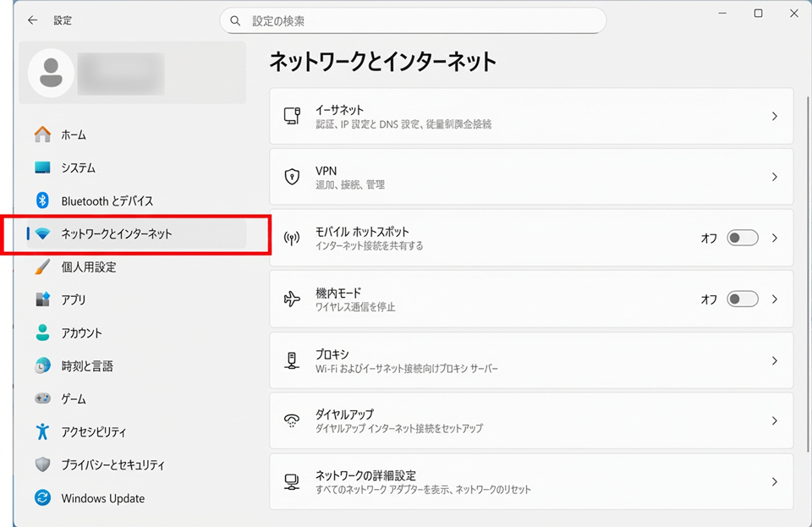Turn on the モバイル ホットスポット toggle

coord(743,239)
